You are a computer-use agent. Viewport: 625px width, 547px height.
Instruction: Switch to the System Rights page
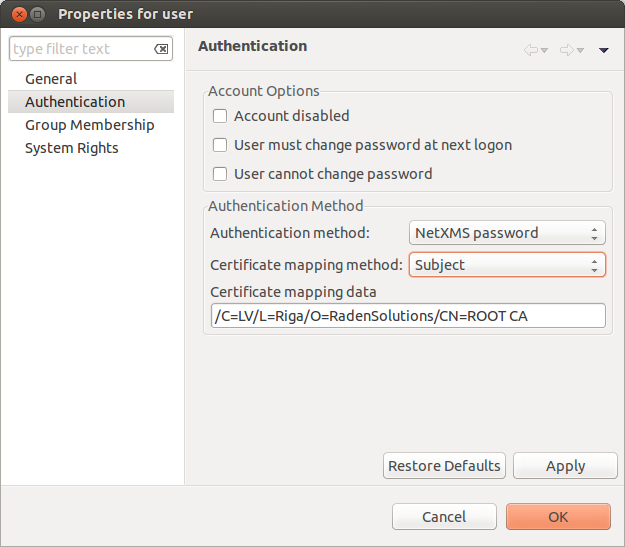(x=72, y=148)
